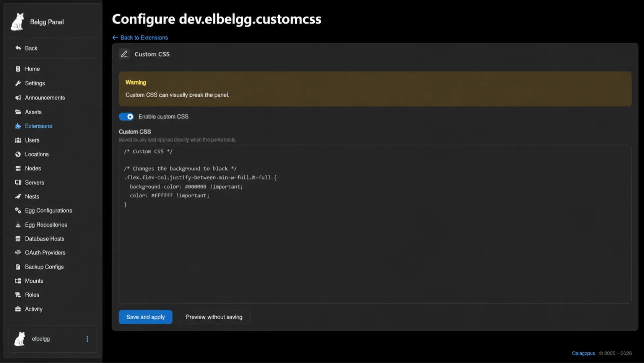Screen dimensions: 644x363
Task: Click inside the Custom CSS code editor
Action: tap(375, 224)
